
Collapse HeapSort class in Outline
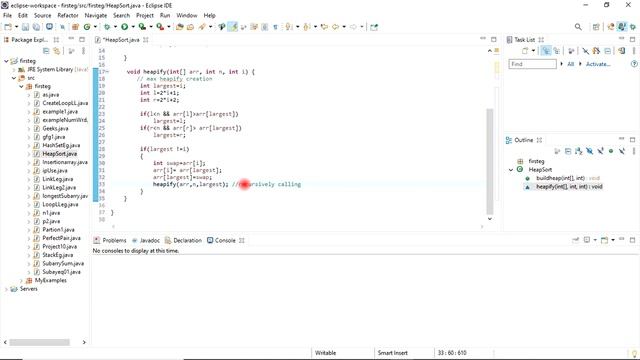tap(511, 170)
